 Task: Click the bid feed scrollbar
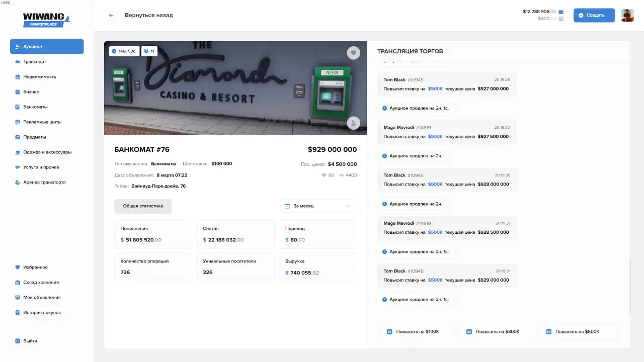629,288
